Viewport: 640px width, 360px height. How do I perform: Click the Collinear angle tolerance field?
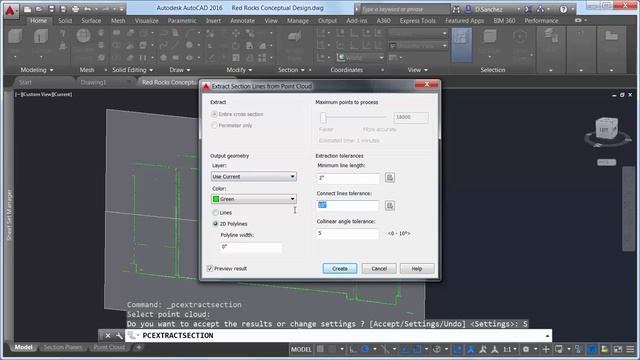point(348,233)
